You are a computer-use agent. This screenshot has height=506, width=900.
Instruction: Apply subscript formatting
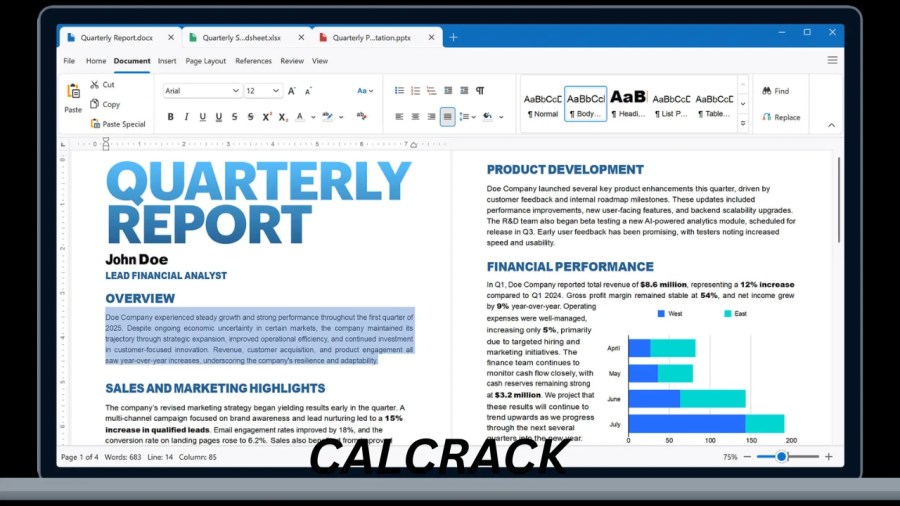[282, 116]
